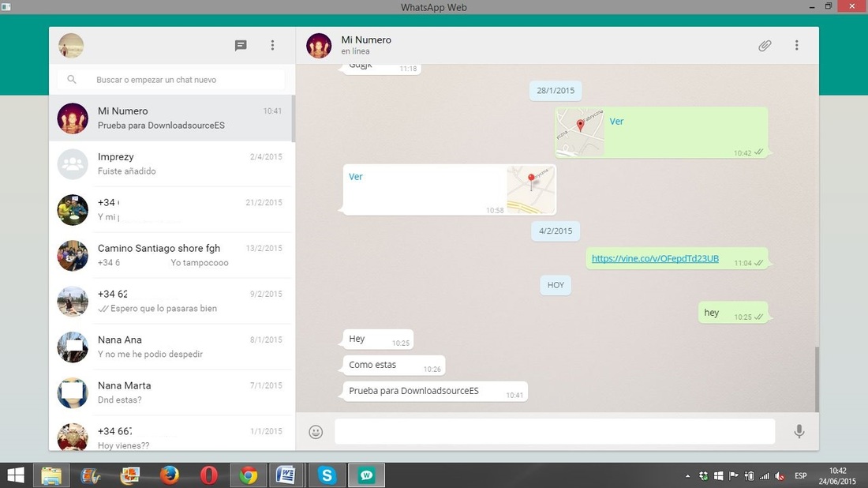
Task: Click the conversation vertical scrollbar
Action: 817,380
